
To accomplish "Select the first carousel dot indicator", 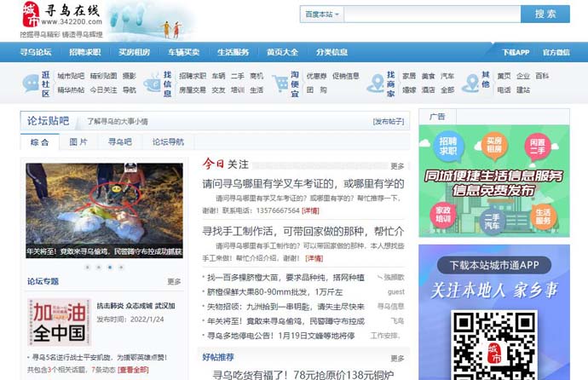I will 88,268.
